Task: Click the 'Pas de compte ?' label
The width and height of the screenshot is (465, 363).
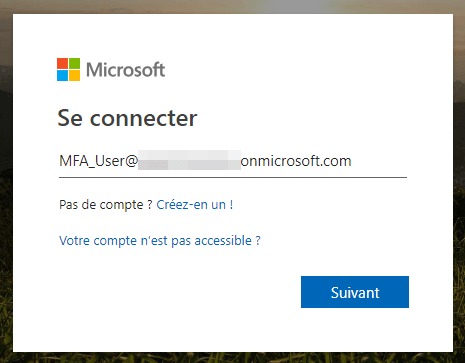Action: (106, 204)
